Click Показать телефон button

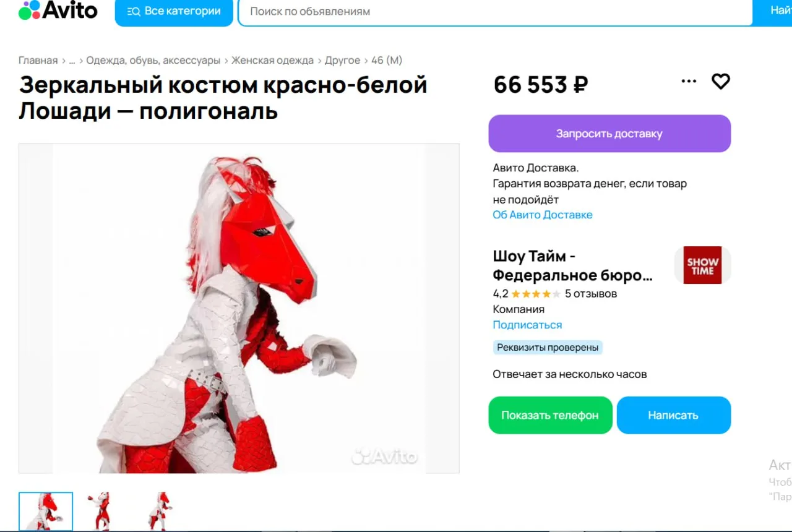(550, 415)
